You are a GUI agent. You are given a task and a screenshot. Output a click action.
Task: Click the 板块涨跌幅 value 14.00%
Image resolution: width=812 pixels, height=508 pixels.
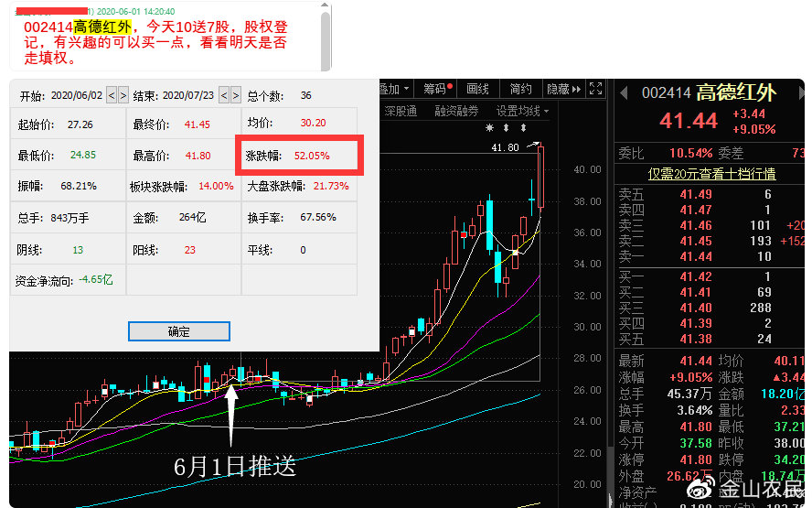point(216,186)
